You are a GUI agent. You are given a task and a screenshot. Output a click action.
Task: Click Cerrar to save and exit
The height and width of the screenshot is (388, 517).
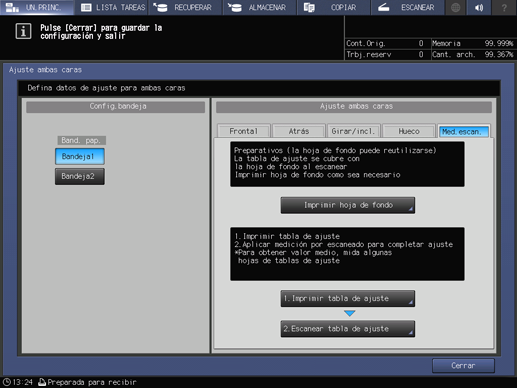click(x=463, y=366)
